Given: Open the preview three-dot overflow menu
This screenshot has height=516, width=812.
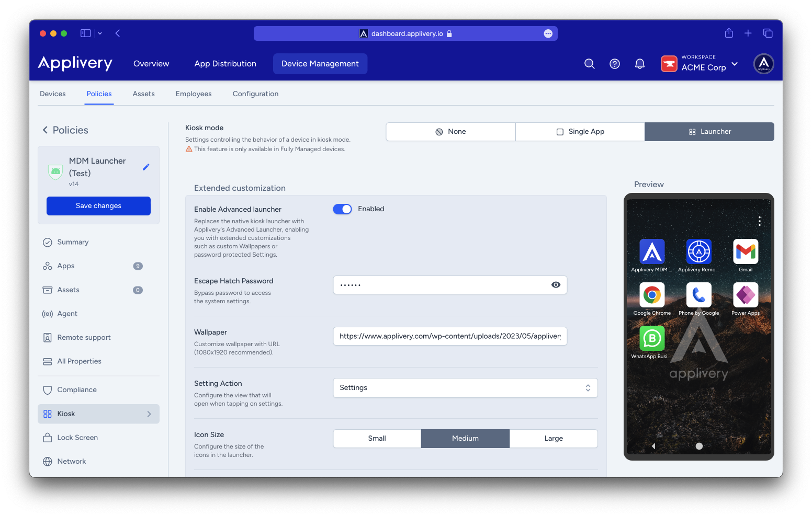Looking at the screenshot, I should (760, 221).
